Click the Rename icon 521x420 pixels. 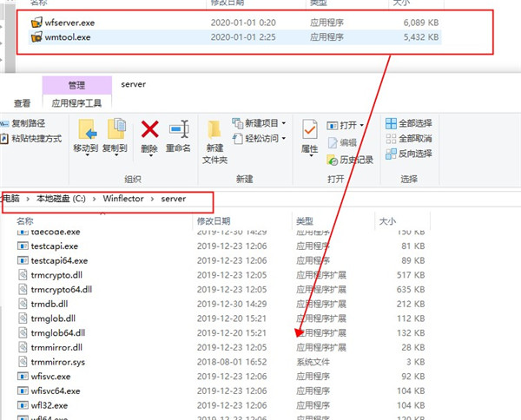[x=178, y=128]
